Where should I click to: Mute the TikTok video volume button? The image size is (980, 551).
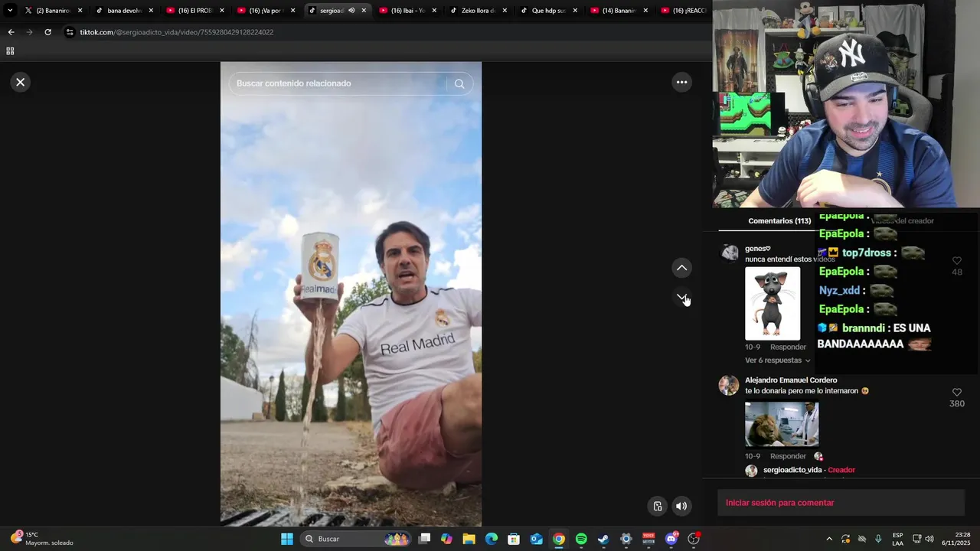(x=681, y=506)
